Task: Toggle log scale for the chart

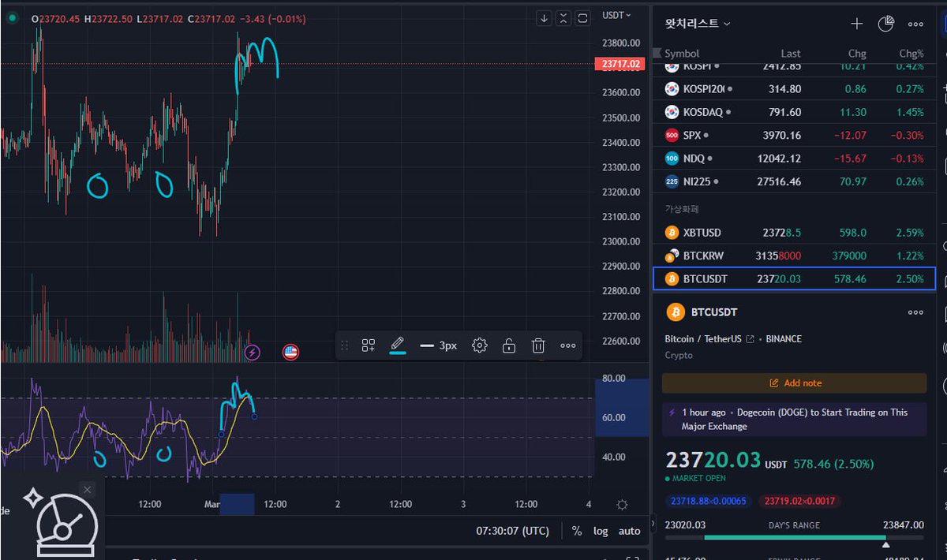Action: (601, 531)
